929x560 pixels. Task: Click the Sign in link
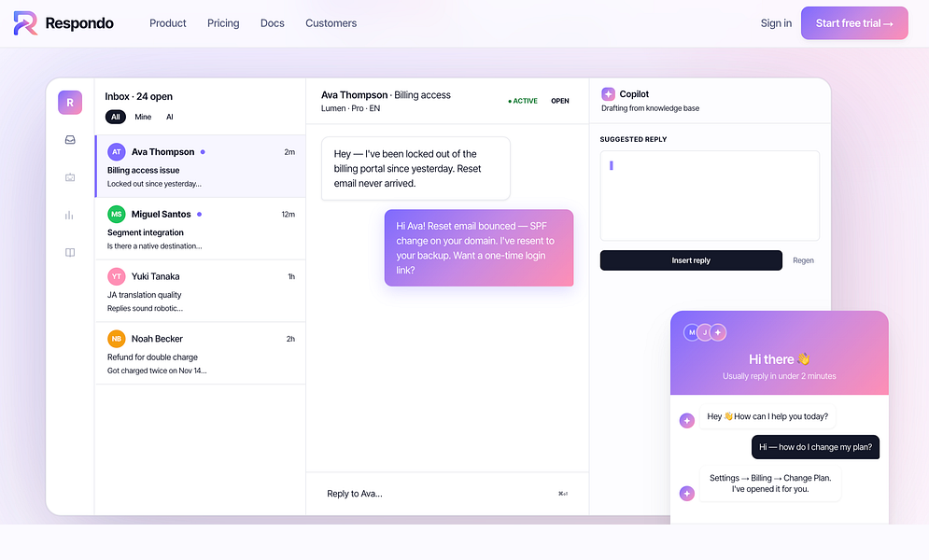point(776,23)
